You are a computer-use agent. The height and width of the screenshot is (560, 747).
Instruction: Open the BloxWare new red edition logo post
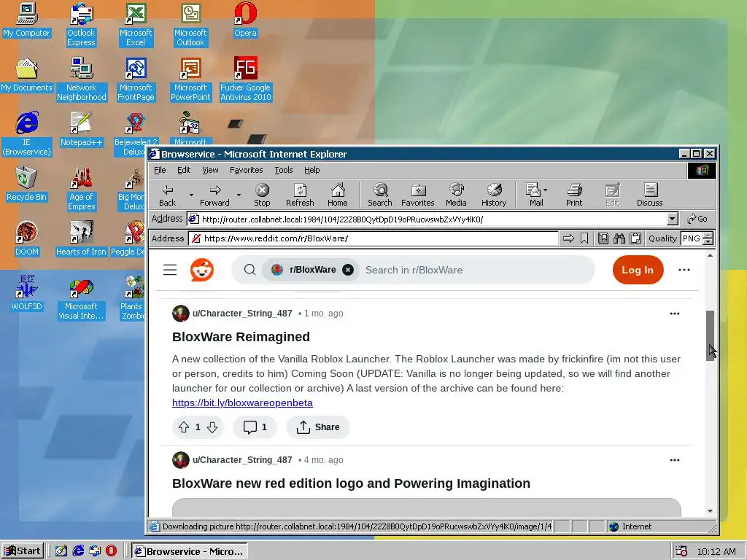pyautogui.click(x=351, y=483)
